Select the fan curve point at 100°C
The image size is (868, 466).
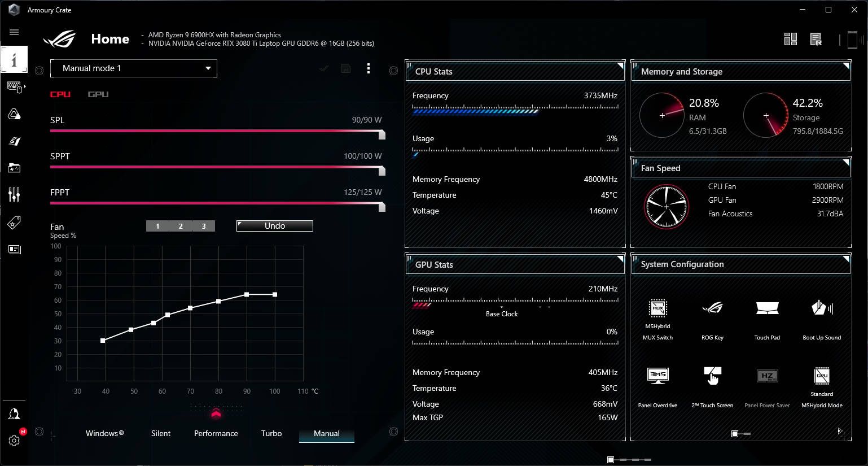(275, 294)
